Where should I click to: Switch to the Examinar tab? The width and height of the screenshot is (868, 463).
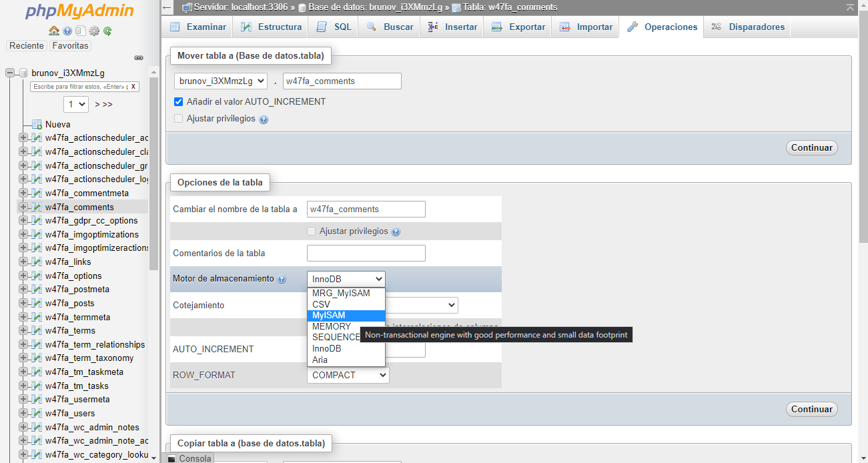point(197,27)
